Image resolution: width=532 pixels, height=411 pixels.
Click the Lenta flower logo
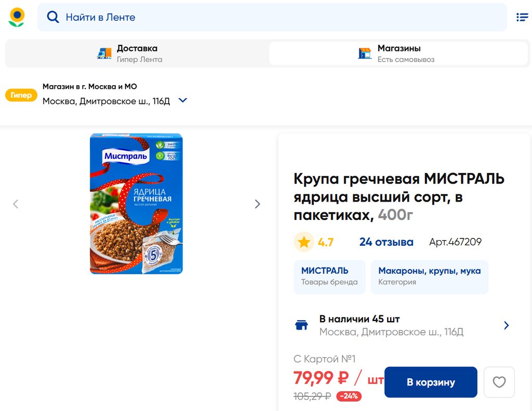click(17, 17)
